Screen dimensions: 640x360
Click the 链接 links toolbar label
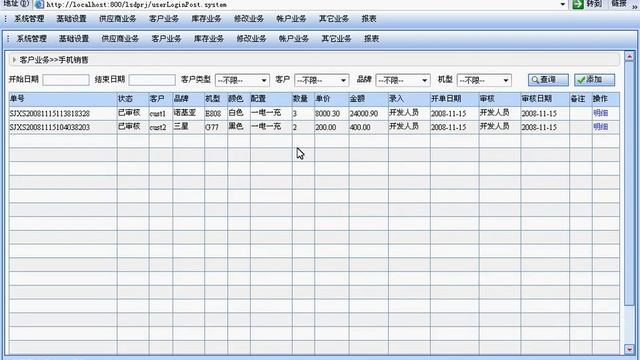click(x=619, y=4)
